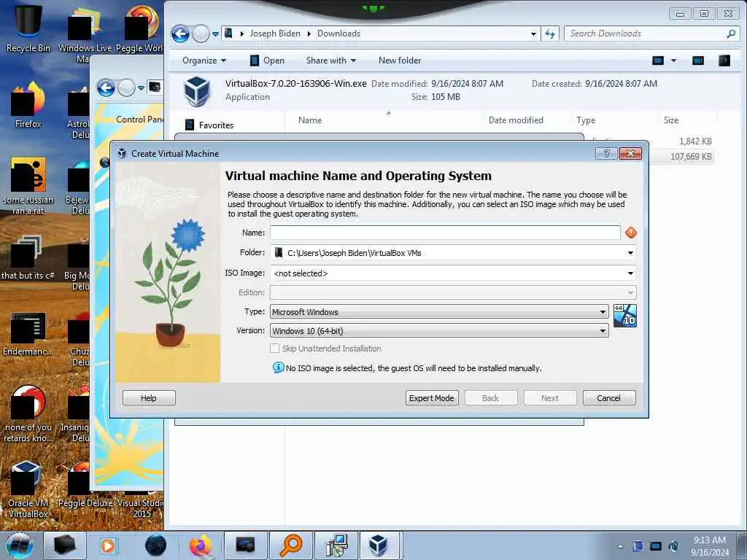The image size is (747, 560).
Task: Sort by the Size column header
Action: pyautogui.click(x=671, y=120)
